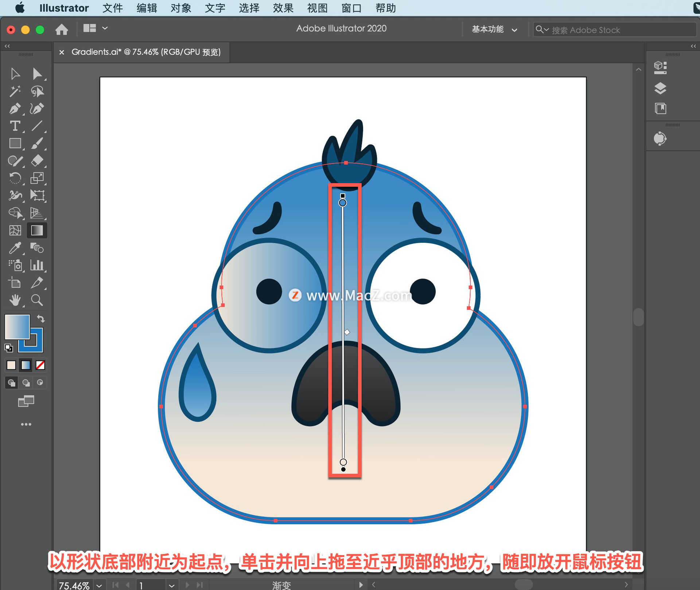Select the Rectangle tool
This screenshot has height=590, width=700.
pos(15,143)
